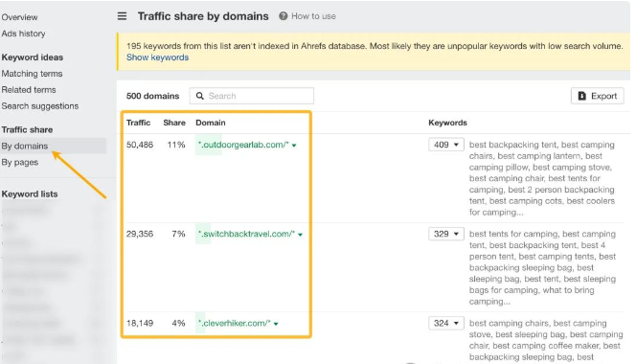Click the Export file icon

click(x=582, y=96)
